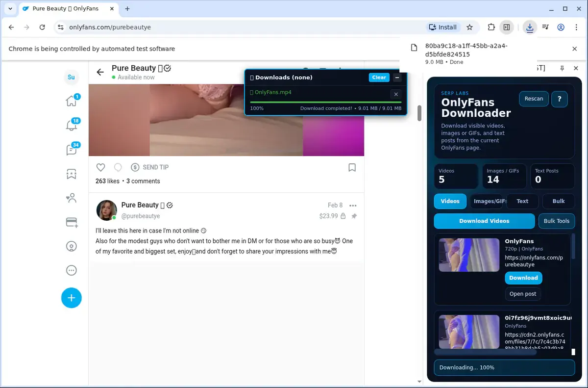Toggle Chrome side panel icon
Viewport: 588px width, 388px height.
[507, 27]
